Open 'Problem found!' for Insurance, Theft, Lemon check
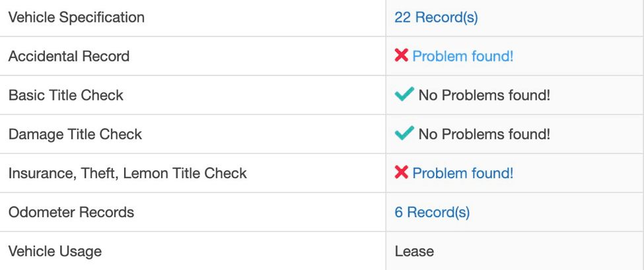This screenshot has height=270, width=644. tap(462, 173)
